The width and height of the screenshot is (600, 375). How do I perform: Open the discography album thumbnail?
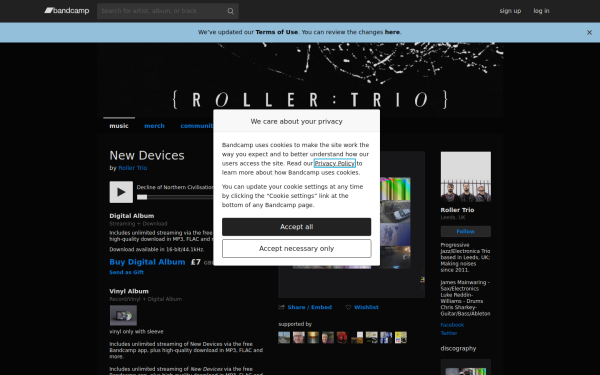[466, 367]
